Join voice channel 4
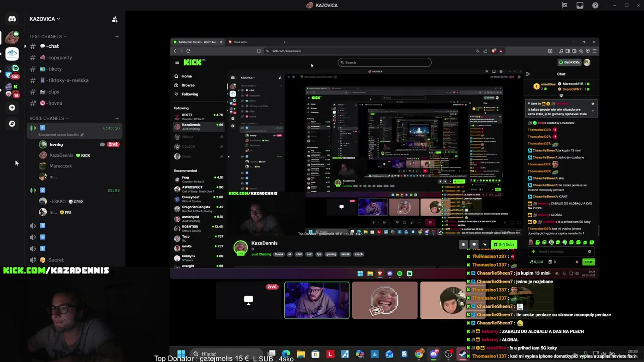This screenshot has width=644, height=362. (x=75, y=237)
